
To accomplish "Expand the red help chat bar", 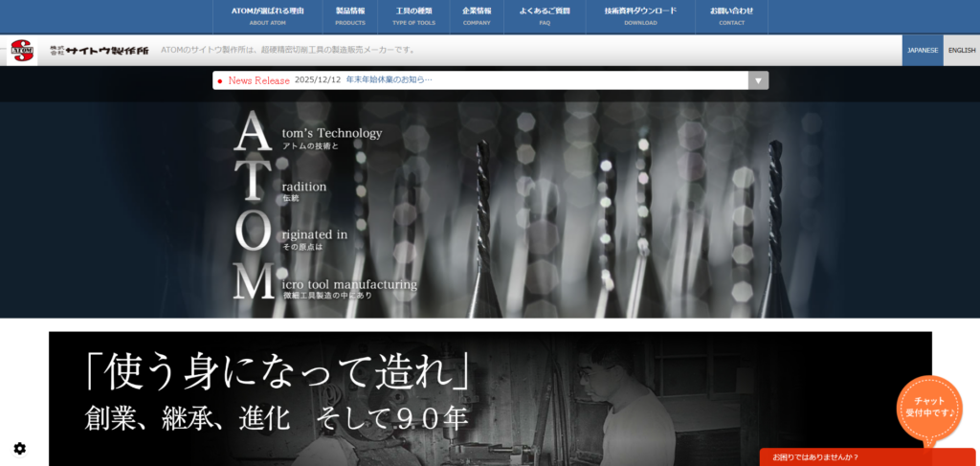I will point(867,457).
